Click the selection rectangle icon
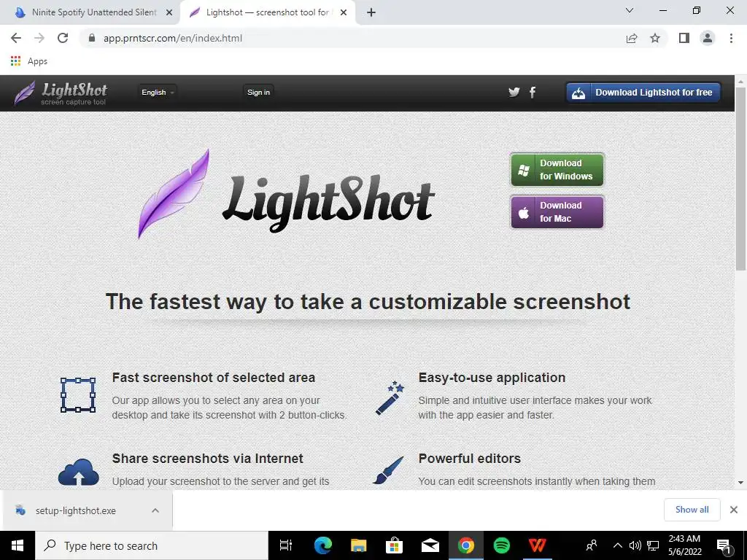This screenshot has height=560, width=747. click(x=78, y=394)
